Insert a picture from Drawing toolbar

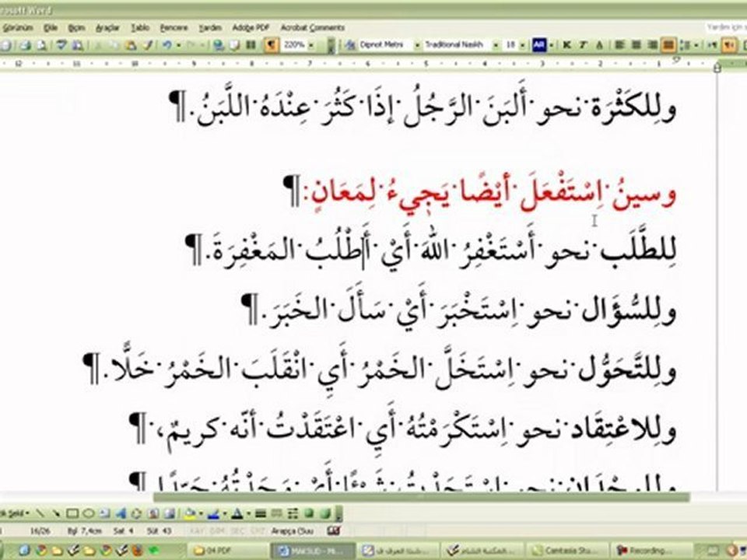169,514
